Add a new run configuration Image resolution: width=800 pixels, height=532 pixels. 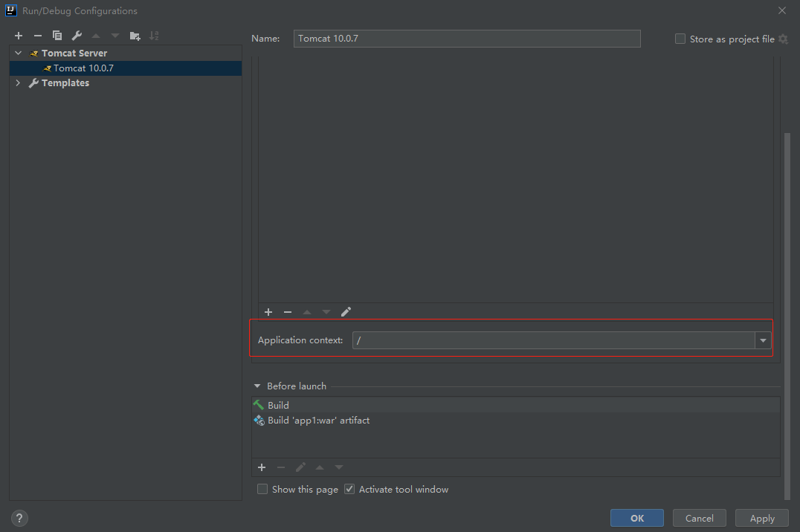[x=19, y=36]
